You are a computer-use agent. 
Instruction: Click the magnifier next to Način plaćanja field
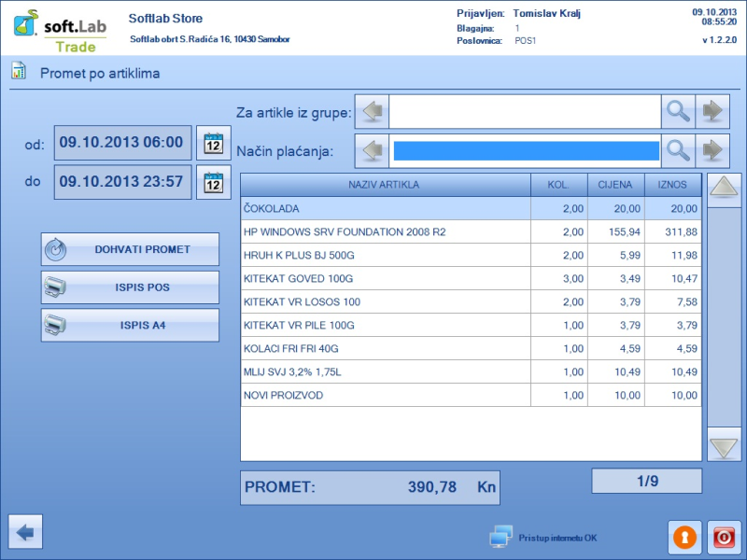[678, 150]
